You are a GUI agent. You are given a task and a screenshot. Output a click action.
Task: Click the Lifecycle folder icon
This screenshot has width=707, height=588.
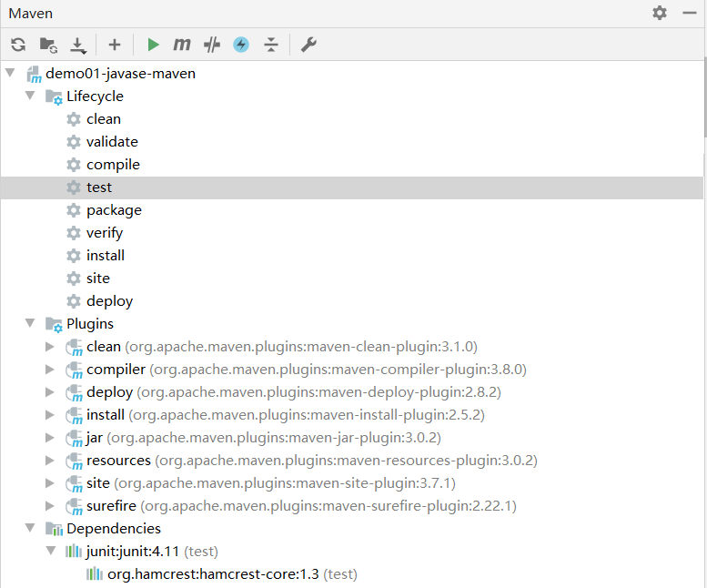[x=54, y=97]
